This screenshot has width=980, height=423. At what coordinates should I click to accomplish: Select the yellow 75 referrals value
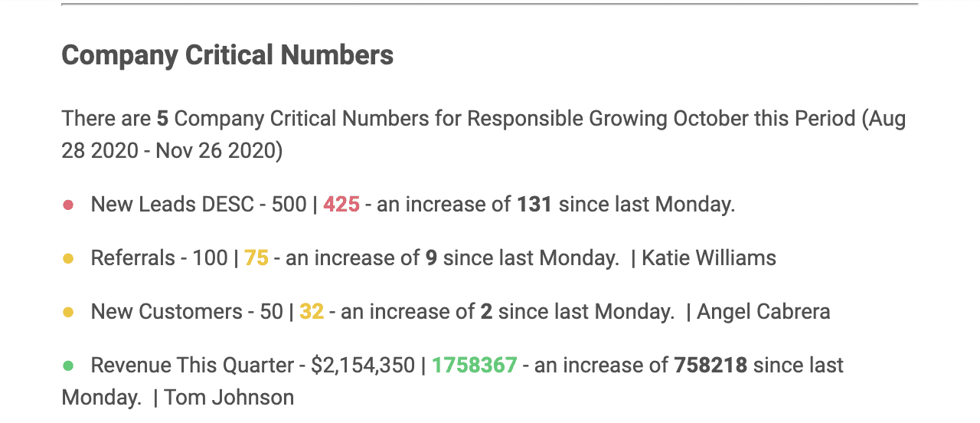[256, 258]
